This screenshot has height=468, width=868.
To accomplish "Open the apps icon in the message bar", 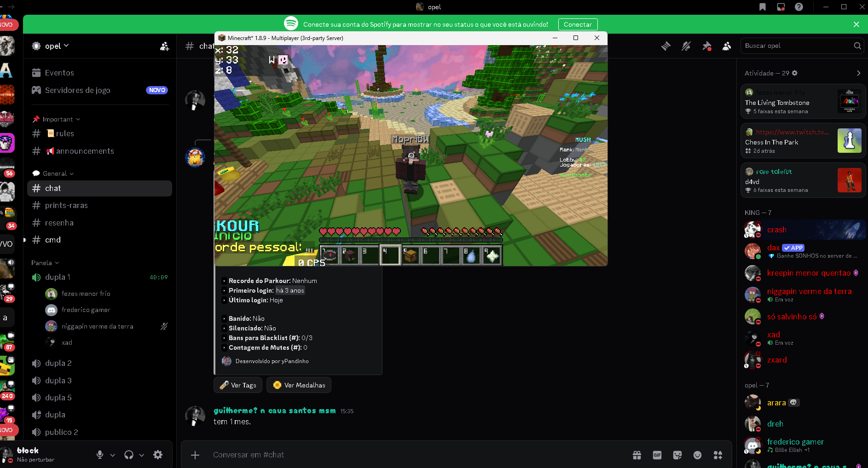I will [x=718, y=455].
